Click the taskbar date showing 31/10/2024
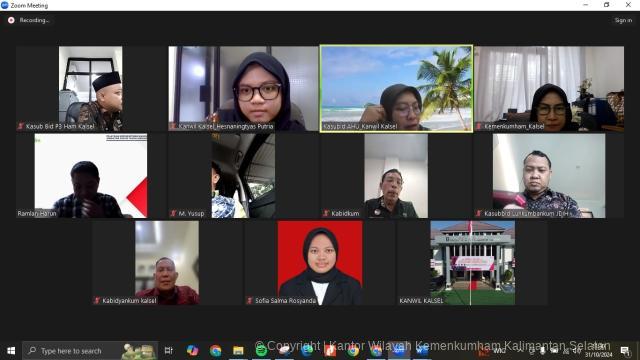 598,355
